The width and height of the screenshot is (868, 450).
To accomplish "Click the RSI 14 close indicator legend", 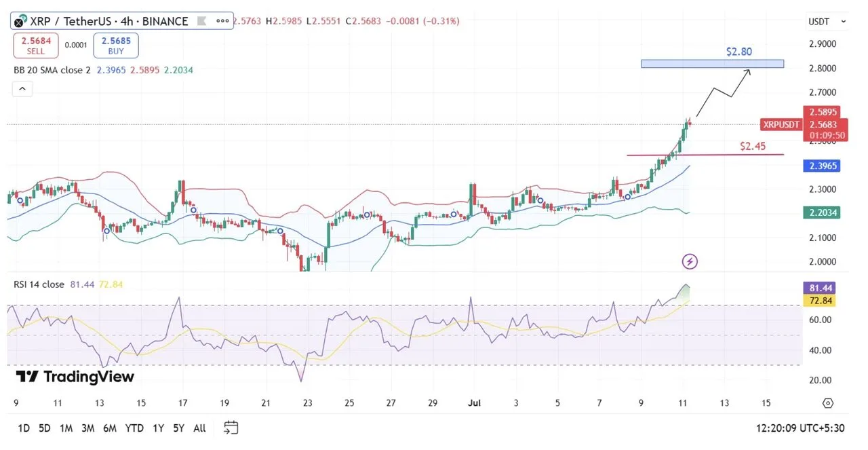I will pyautogui.click(x=39, y=284).
